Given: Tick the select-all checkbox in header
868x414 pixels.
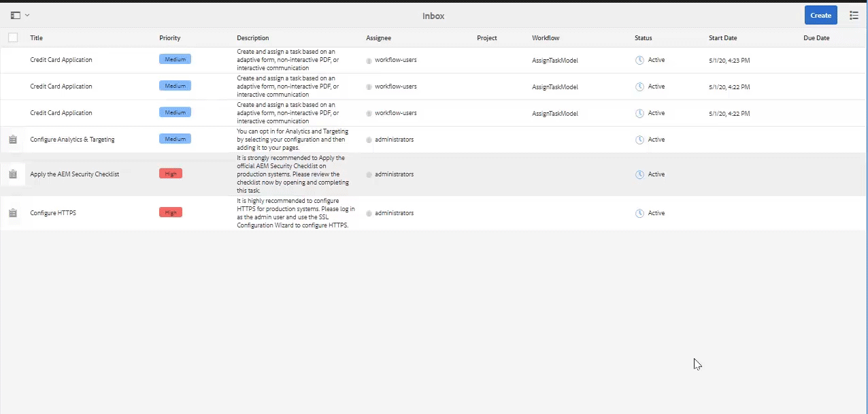Looking at the screenshot, I should click(x=13, y=37).
